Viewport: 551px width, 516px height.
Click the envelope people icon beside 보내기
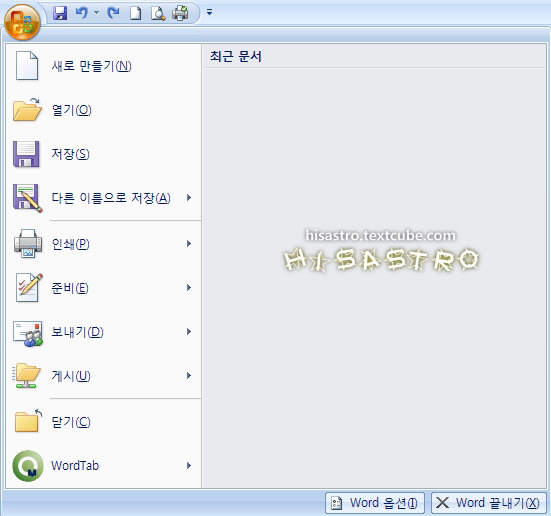click(x=28, y=333)
